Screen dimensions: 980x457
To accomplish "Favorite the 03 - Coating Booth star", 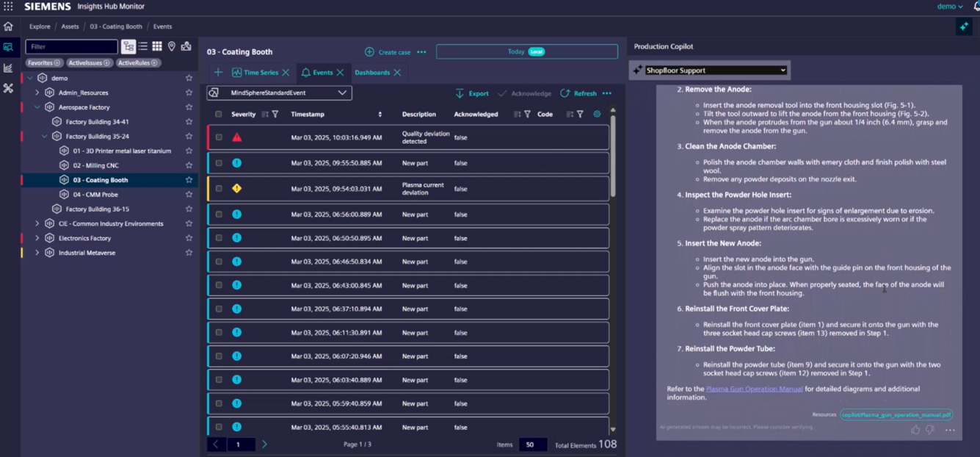I will pos(189,180).
